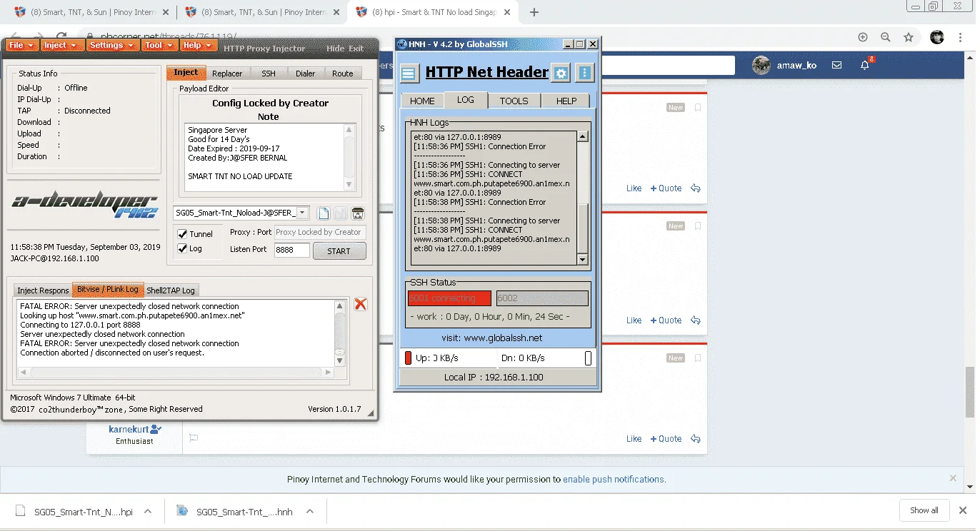This screenshot has width=980, height=531.
Task: Bookmark the first forum post
Action: tap(698, 108)
